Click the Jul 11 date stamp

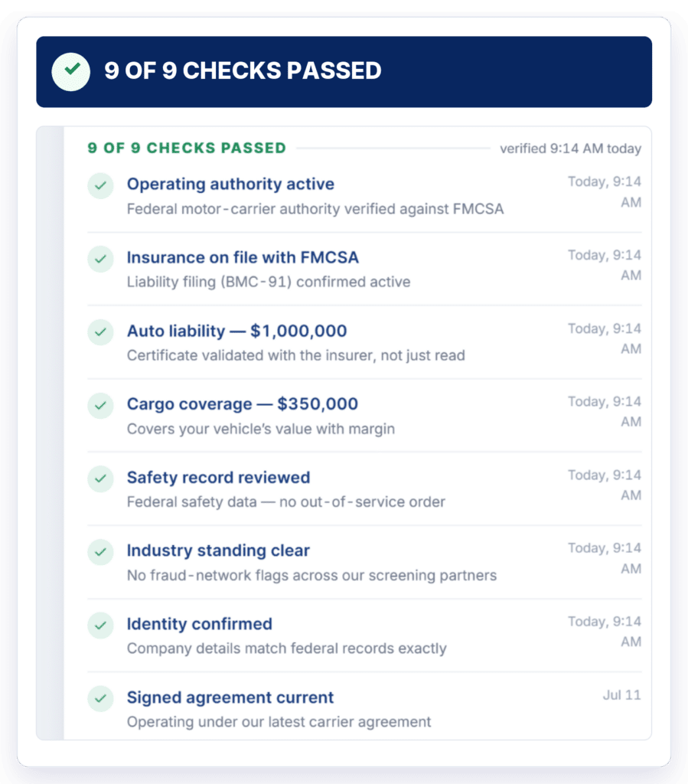pos(621,695)
